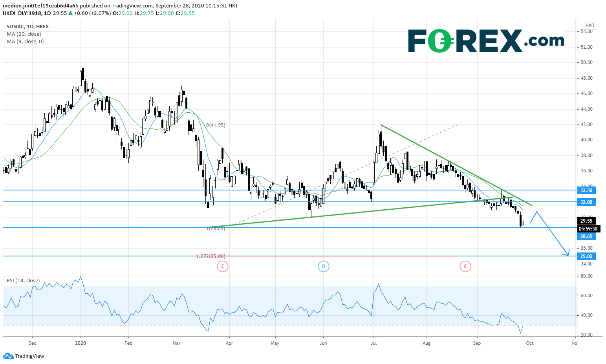Screen dimensions: 606x364
Task: Click the current price 29.55 label
Action: click(586, 221)
